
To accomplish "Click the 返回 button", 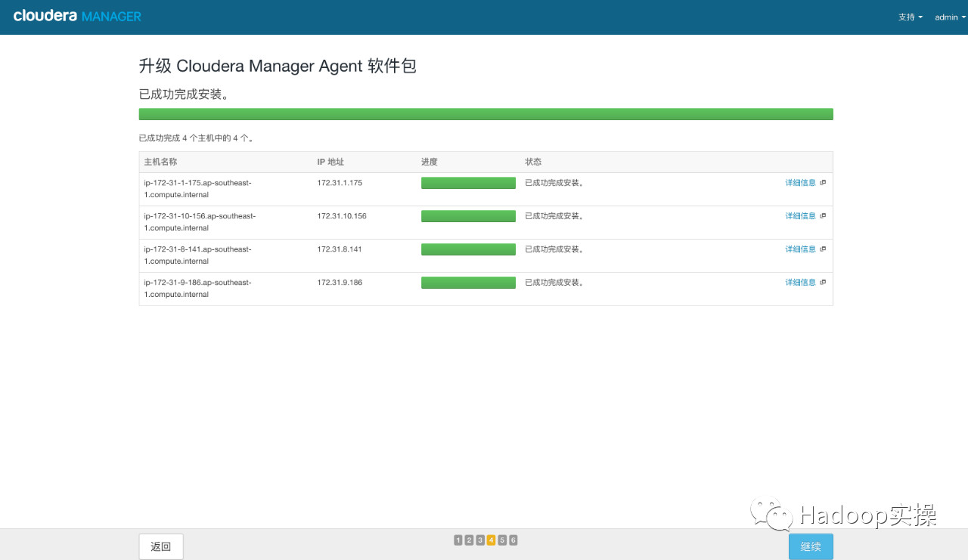I will pyautogui.click(x=161, y=546).
